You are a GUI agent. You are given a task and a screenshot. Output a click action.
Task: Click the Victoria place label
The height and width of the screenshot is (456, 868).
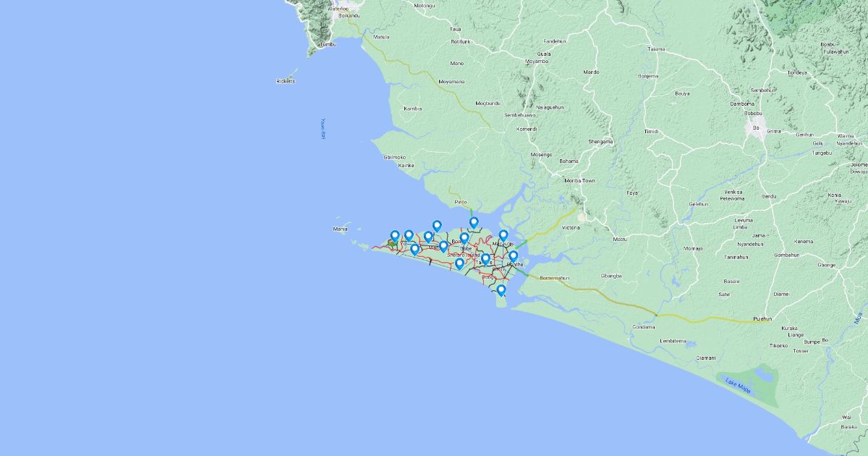point(571,227)
